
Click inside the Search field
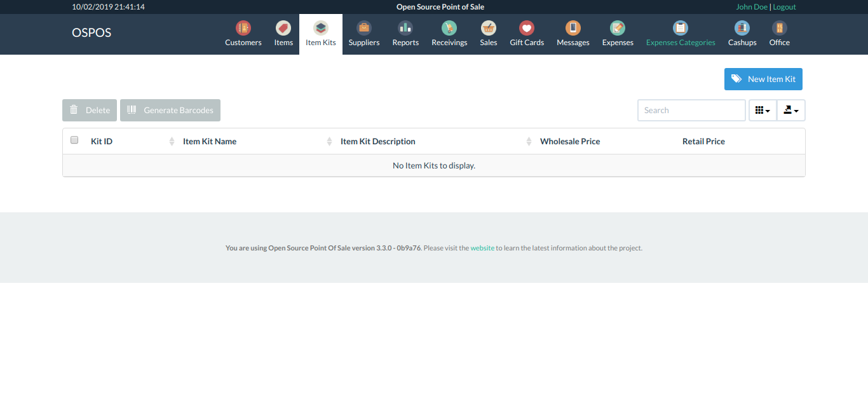coord(691,110)
